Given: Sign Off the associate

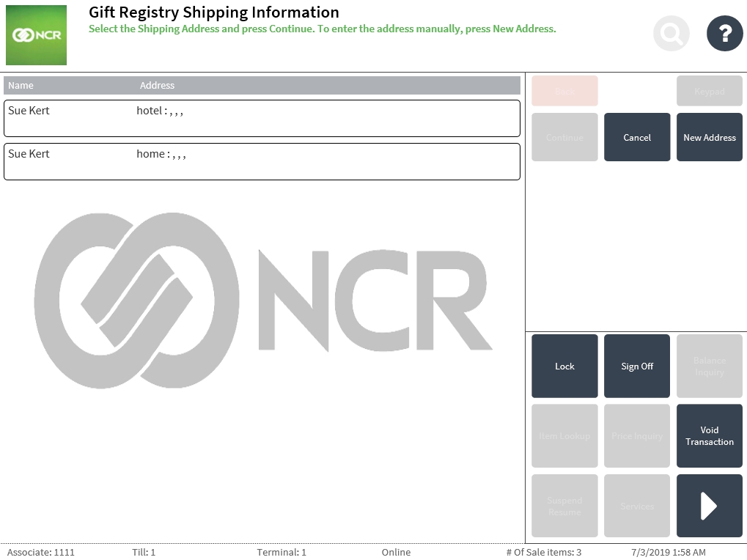Looking at the screenshot, I should click(637, 366).
